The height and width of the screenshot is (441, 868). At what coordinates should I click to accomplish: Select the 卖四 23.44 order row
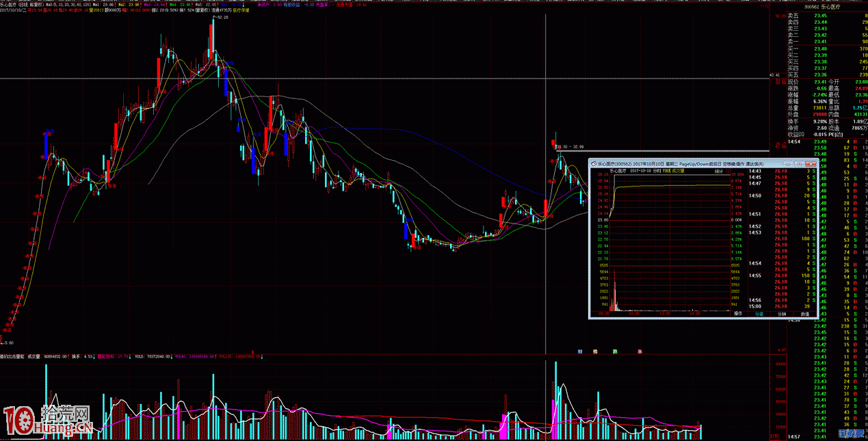click(826, 23)
